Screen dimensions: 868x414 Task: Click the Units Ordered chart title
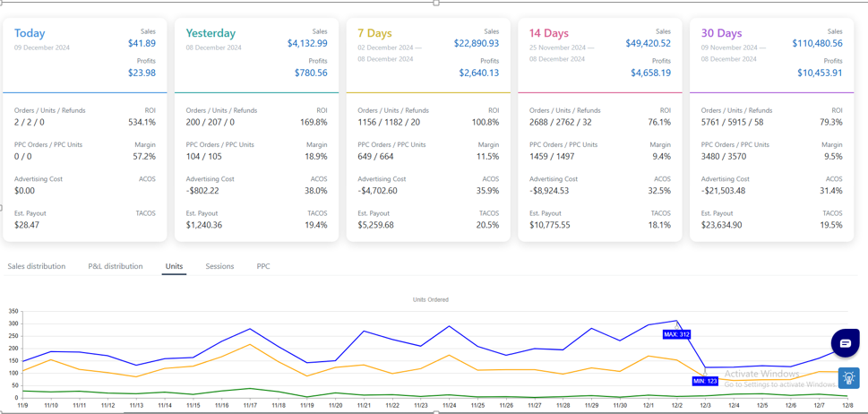tap(431, 299)
